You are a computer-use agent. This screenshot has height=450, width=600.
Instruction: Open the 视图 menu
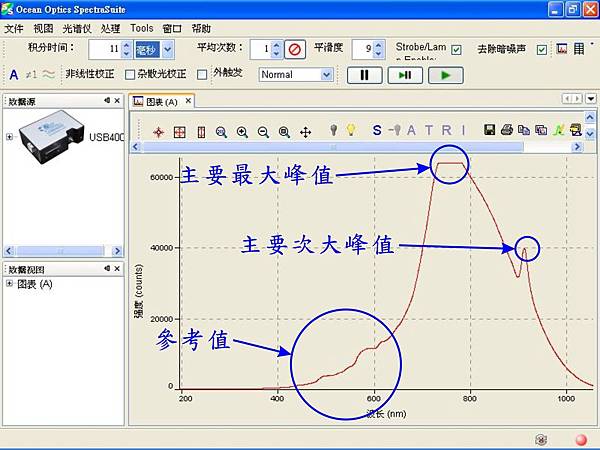(43, 29)
